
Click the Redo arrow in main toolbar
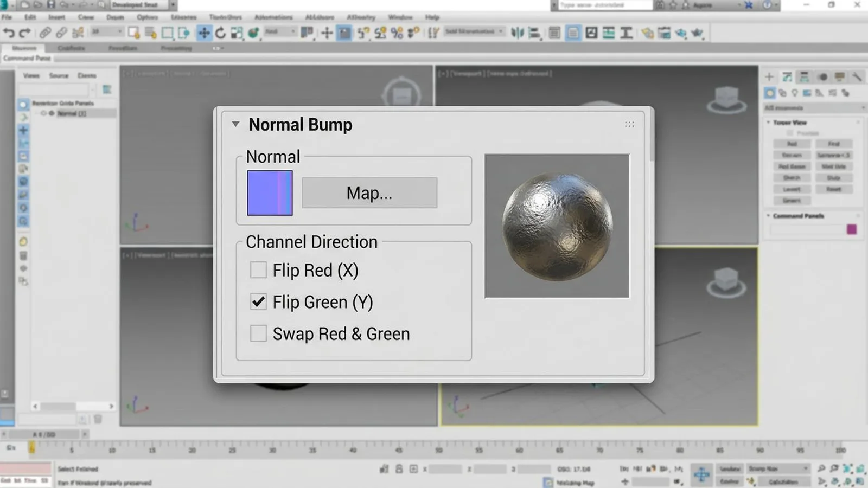coord(25,33)
